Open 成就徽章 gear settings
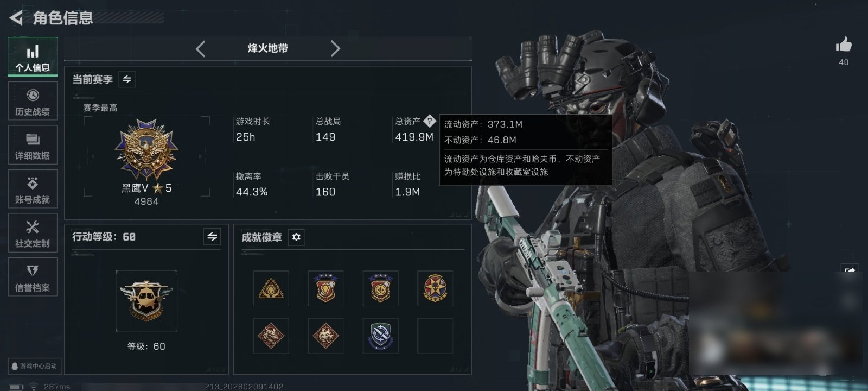This screenshot has height=391, width=868. pos(296,237)
